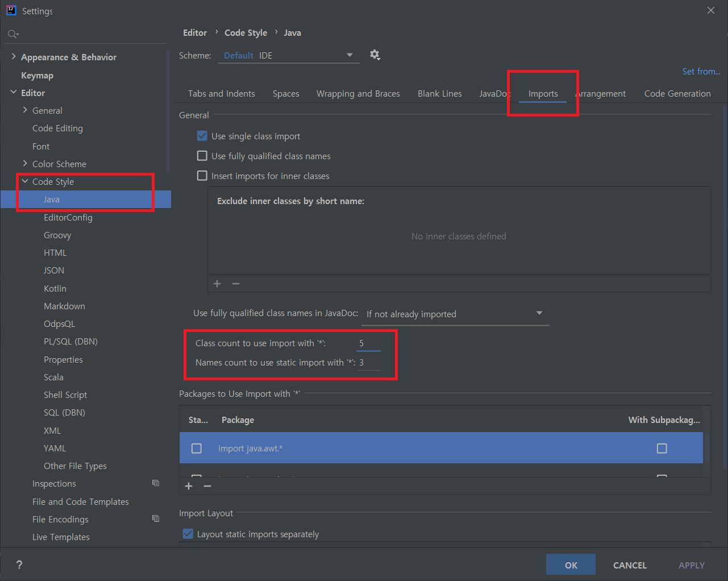This screenshot has width=728, height=581.
Task: Click Editor in the breadcrumb
Action: 195,33
